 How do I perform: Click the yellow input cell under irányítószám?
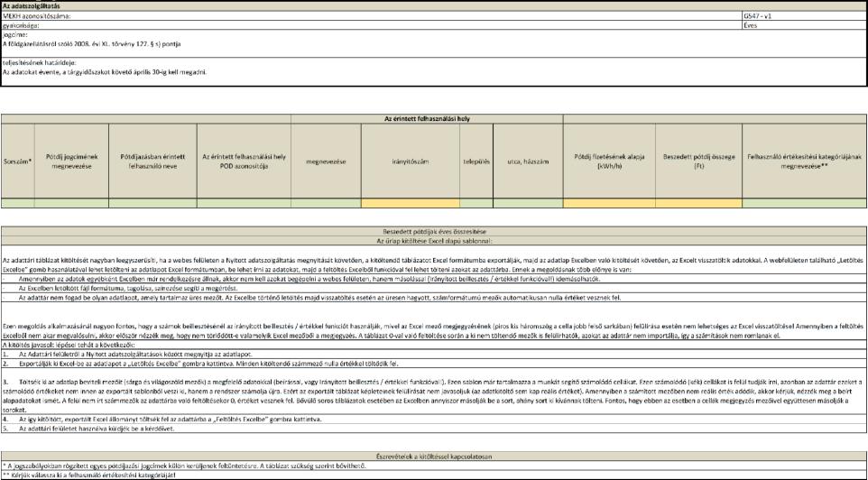pyautogui.click(x=410, y=203)
